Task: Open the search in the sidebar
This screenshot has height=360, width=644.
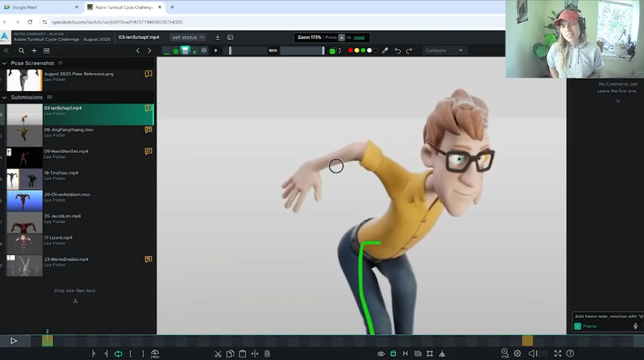Action: pyautogui.click(x=21, y=51)
